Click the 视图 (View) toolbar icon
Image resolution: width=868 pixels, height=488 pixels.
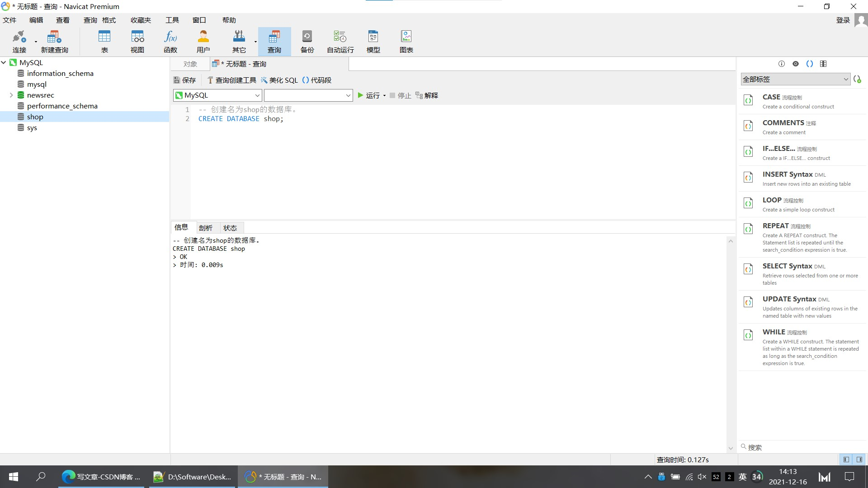coord(137,41)
